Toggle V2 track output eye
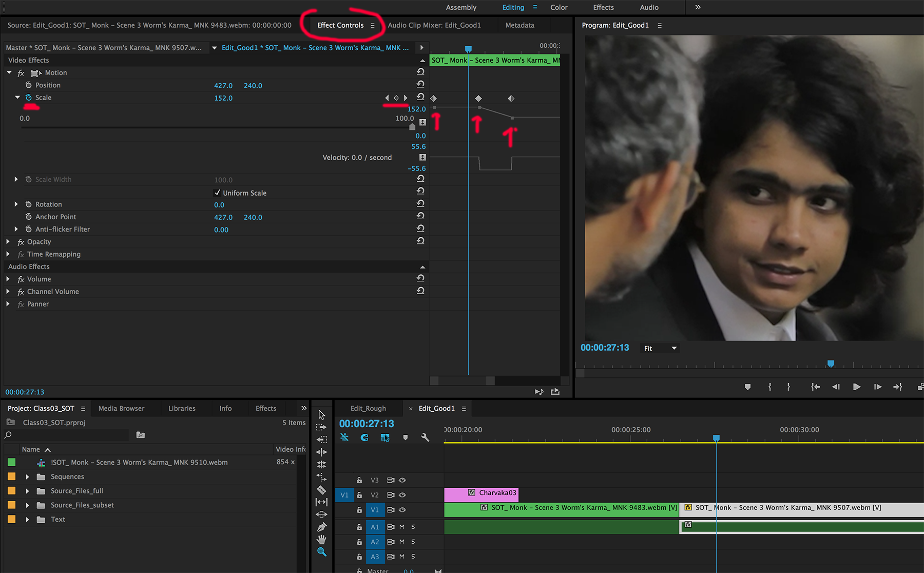 (402, 495)
